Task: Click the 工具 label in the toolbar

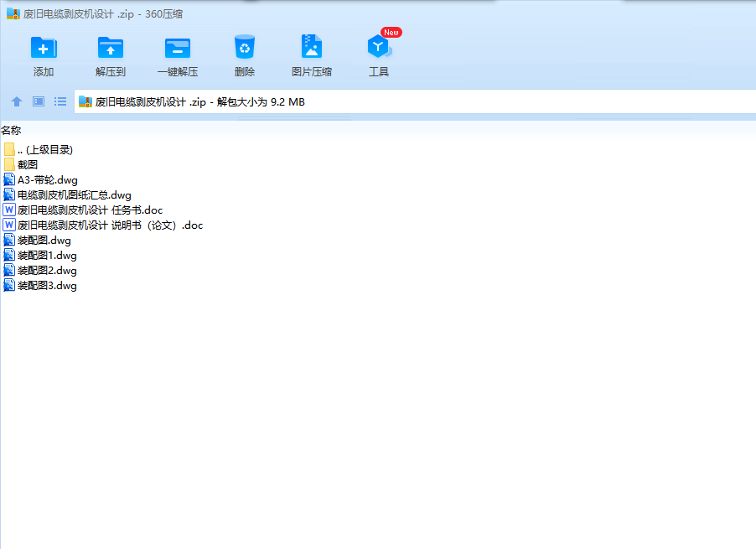Action: [x=379, y=72]
